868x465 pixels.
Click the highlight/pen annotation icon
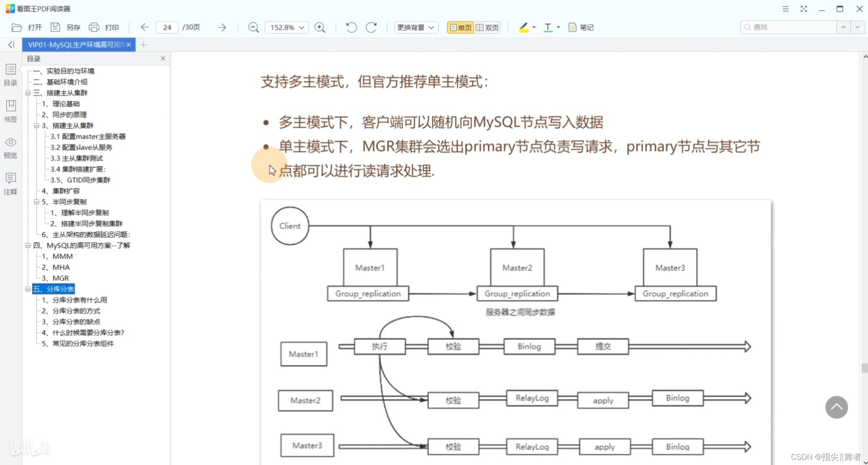point(523,27)
